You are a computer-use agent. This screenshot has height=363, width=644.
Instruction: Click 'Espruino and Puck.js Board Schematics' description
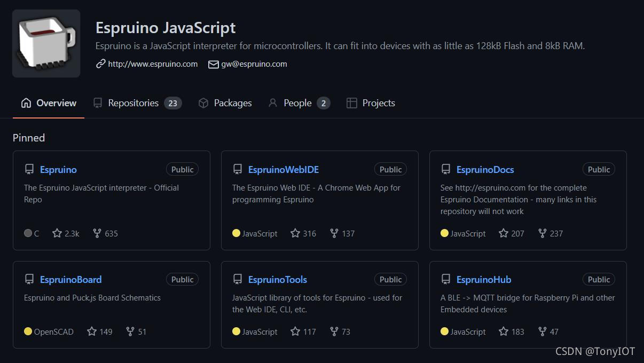(x=92, y=298)
